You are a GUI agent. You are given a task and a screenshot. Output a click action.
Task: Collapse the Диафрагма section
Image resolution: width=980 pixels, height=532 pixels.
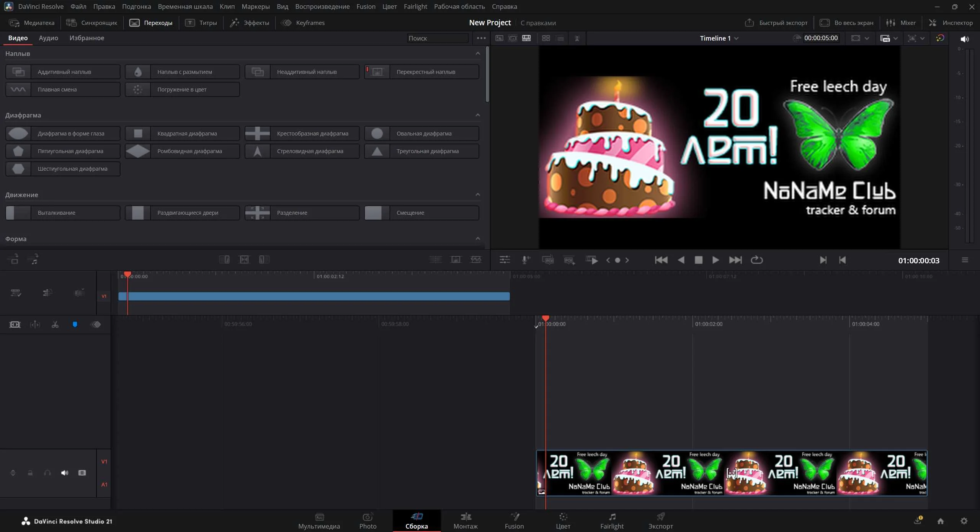[x=478, y=115]
